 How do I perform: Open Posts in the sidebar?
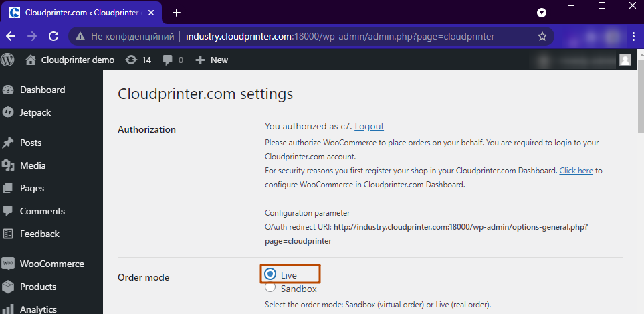(x=31, y=143)
